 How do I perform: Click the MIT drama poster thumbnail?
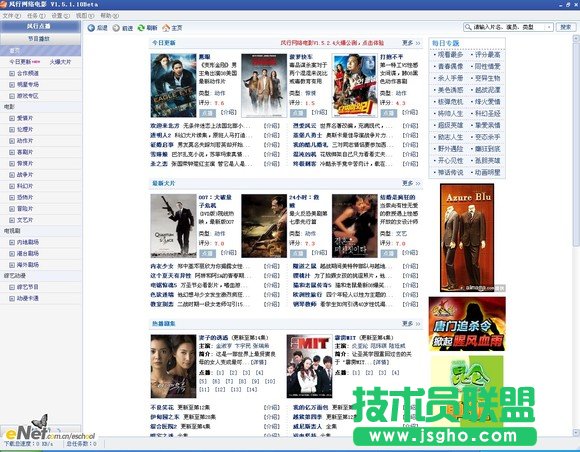click(x=309, y=367)
